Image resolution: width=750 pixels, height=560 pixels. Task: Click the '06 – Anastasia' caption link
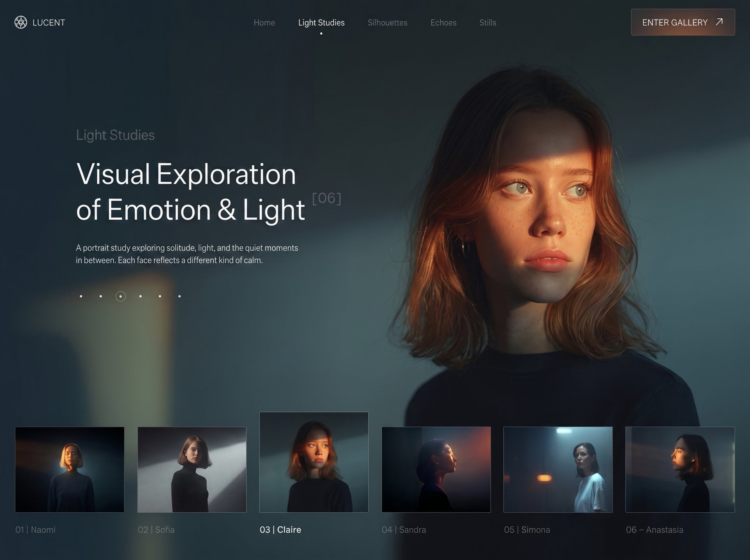(x=654, y=530)
